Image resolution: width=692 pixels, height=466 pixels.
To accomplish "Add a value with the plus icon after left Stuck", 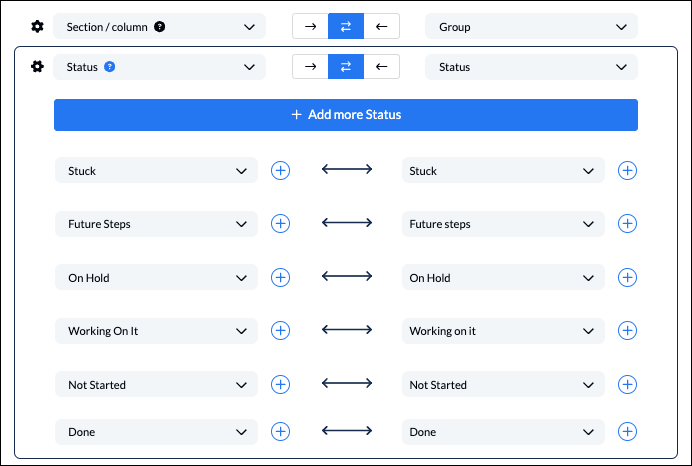I will [x=280, y=170].
